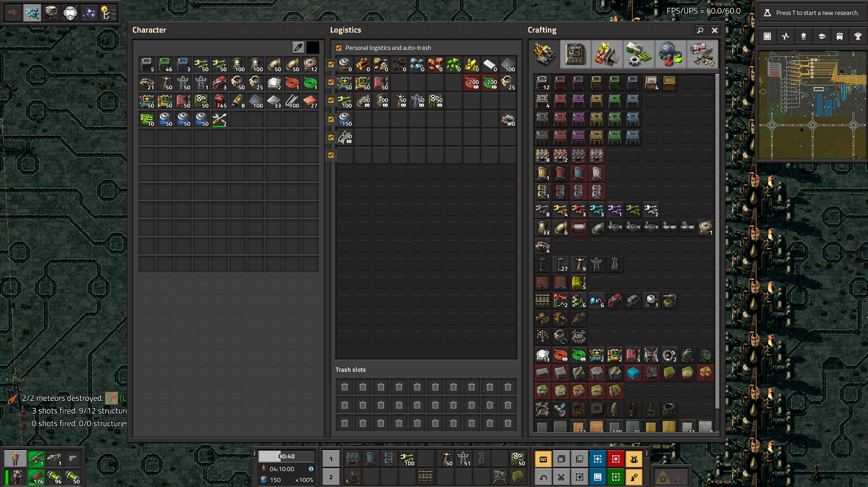Click the Press T to start a new research button
The image size is (868, 487).
point(812,13)
